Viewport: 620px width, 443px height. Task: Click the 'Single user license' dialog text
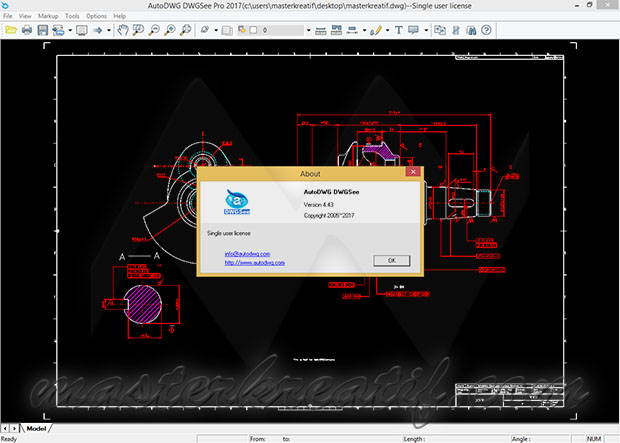(229, 233)
